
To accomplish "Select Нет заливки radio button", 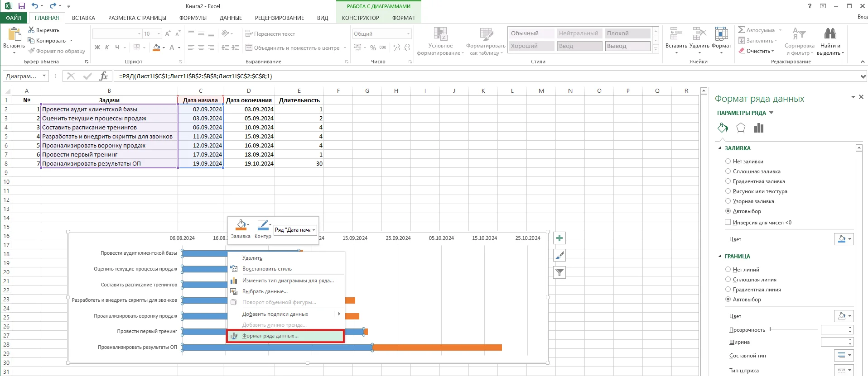I will click(x=728, y=161).
